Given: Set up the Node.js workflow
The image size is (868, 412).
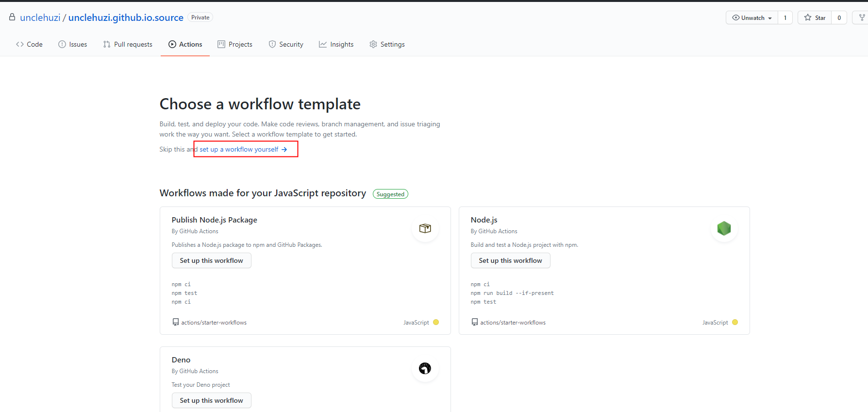Looking at the screenshot, I should 510,260.
